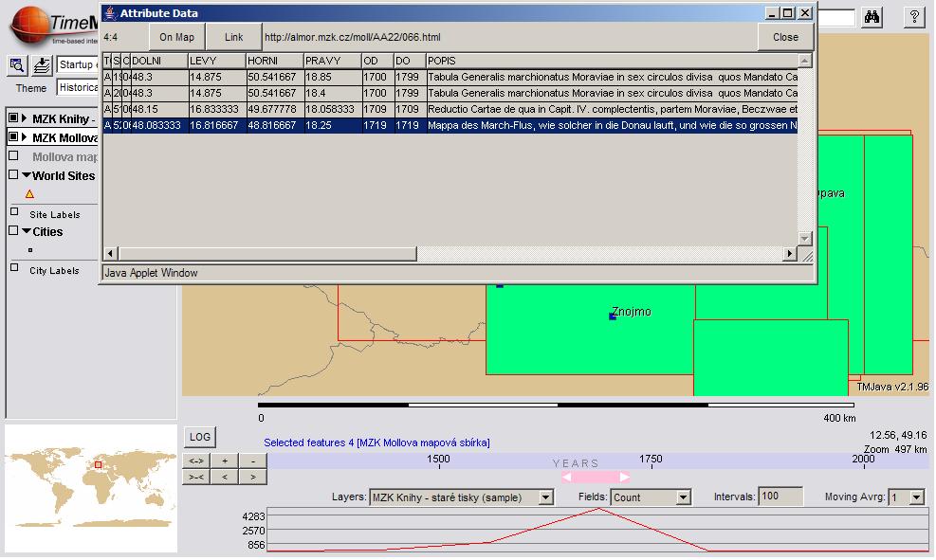The image size is (936, 560).
Task: Click the timeline step forward > button
Action: coord(253,477)
